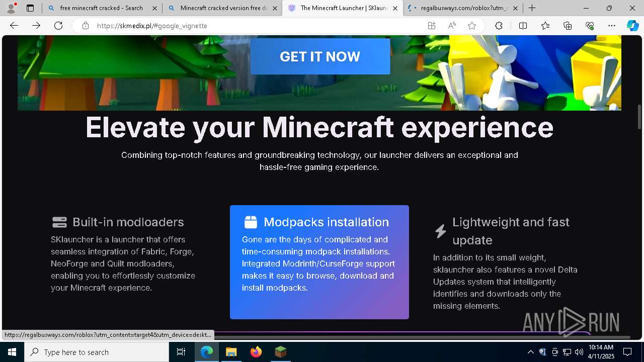The height and width of the screenshot is (362, 644).
Task: Open the volume speaker tray icon
Action: pos(579,352)
